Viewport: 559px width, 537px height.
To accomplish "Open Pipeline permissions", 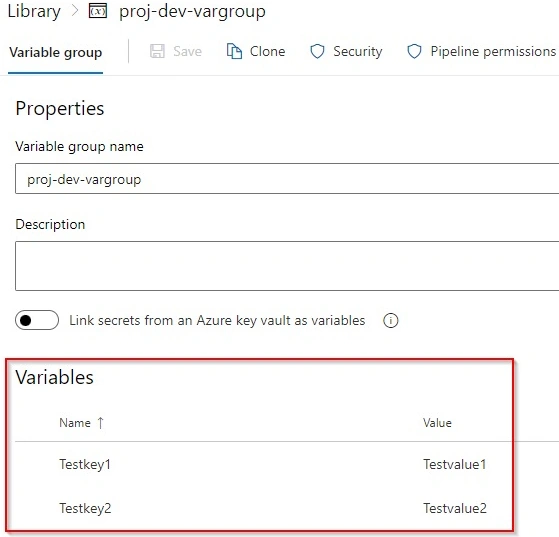I will [482, 51].
